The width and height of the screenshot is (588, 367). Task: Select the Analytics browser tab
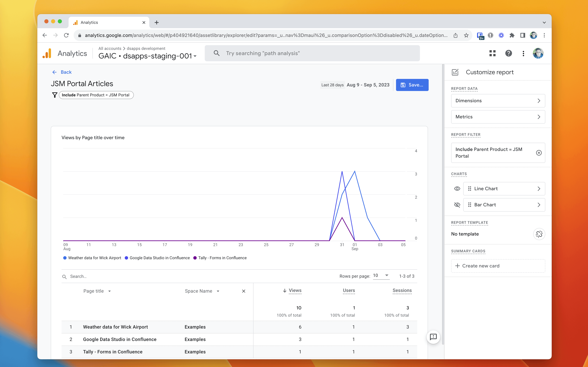coord(109,22)
